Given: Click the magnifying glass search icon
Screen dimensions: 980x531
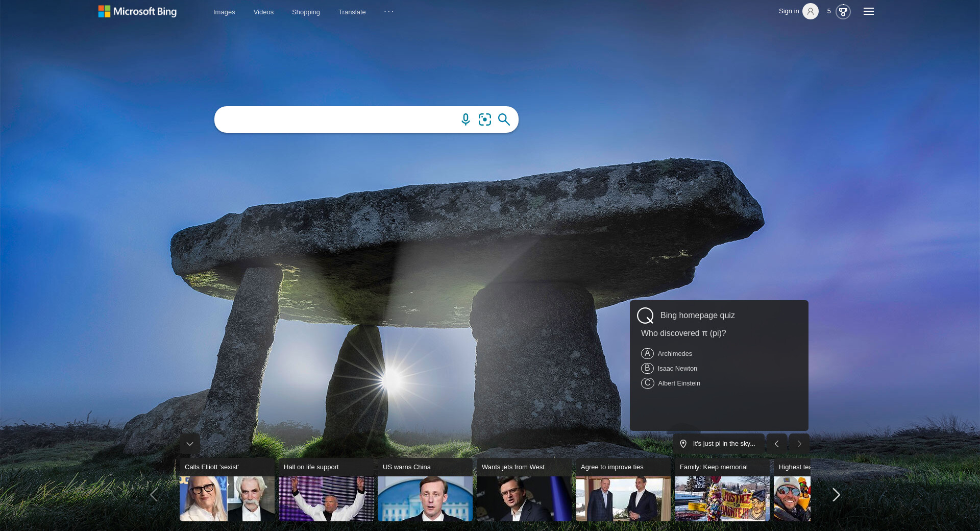Looking at the screenshot, I should point(504,119).
